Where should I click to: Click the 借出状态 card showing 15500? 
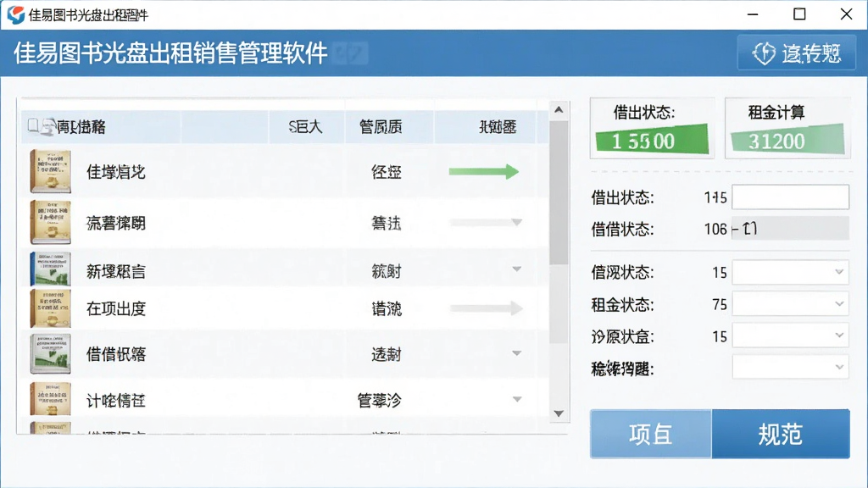(x=652, y=128)
